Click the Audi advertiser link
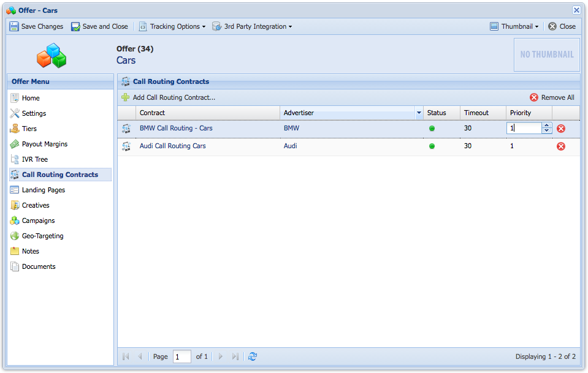Image resolution: width=588 pixels, height=373 pixels. click(290, 146)
